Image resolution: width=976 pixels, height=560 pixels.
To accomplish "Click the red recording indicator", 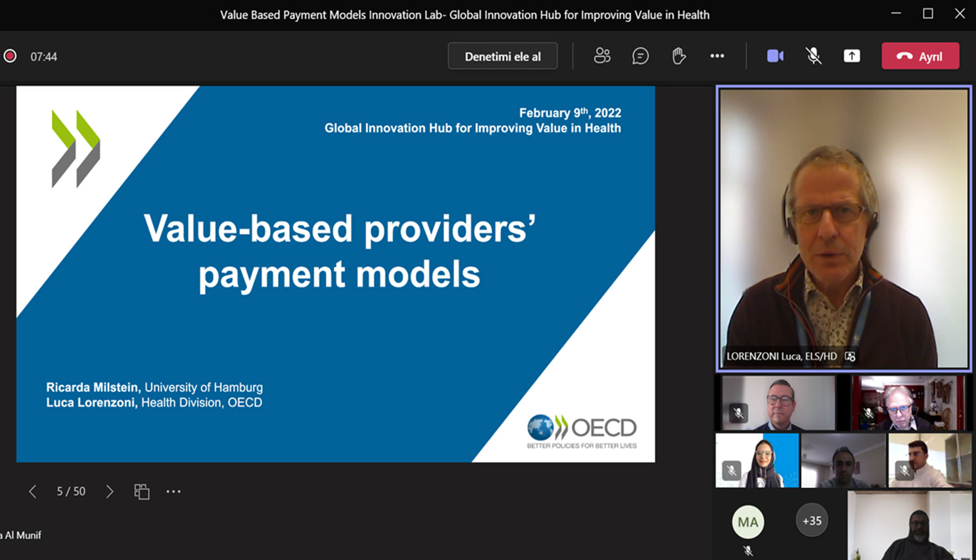I will [x=10, y=56].
